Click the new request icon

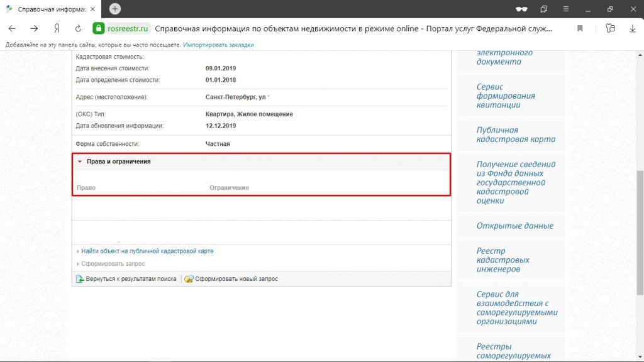coord(189,279)
